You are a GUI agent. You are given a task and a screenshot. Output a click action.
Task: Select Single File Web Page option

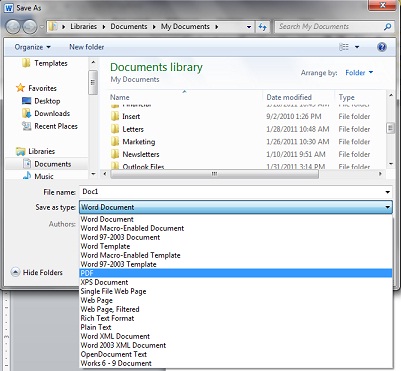(x=236, y=291)
